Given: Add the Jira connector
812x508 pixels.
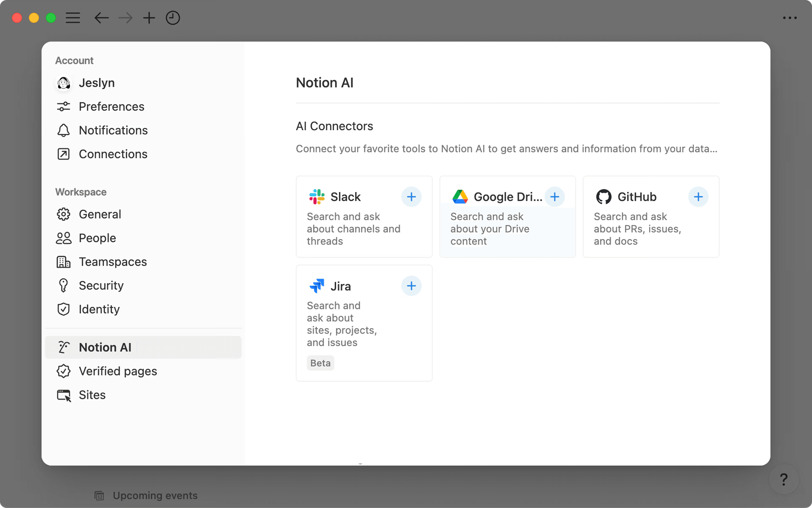Looking at the screenshot, I should coord(411,286).
